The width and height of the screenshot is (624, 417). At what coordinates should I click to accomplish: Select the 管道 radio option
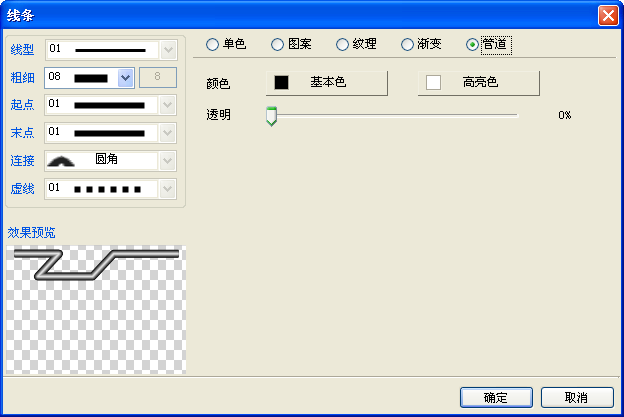488,44
